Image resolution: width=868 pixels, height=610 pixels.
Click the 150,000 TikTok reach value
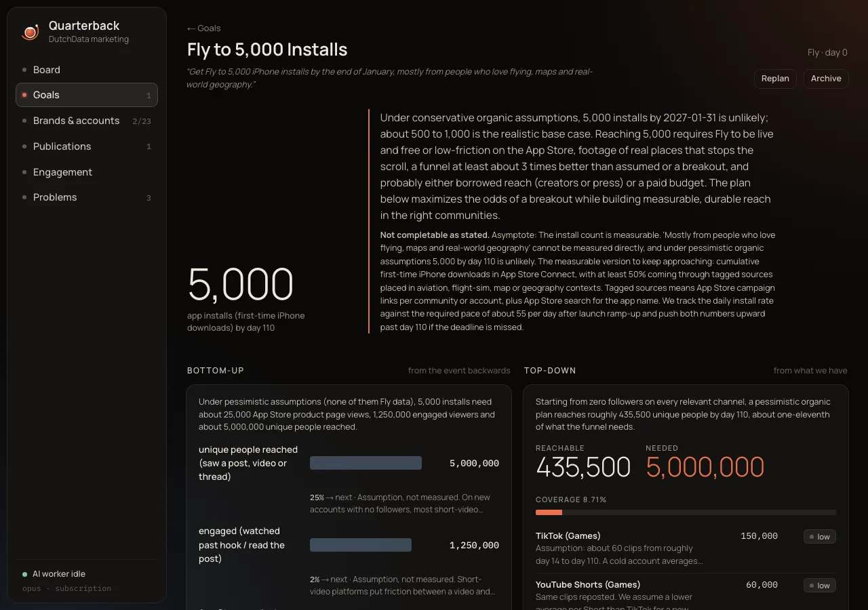click(x=759, y=536)
